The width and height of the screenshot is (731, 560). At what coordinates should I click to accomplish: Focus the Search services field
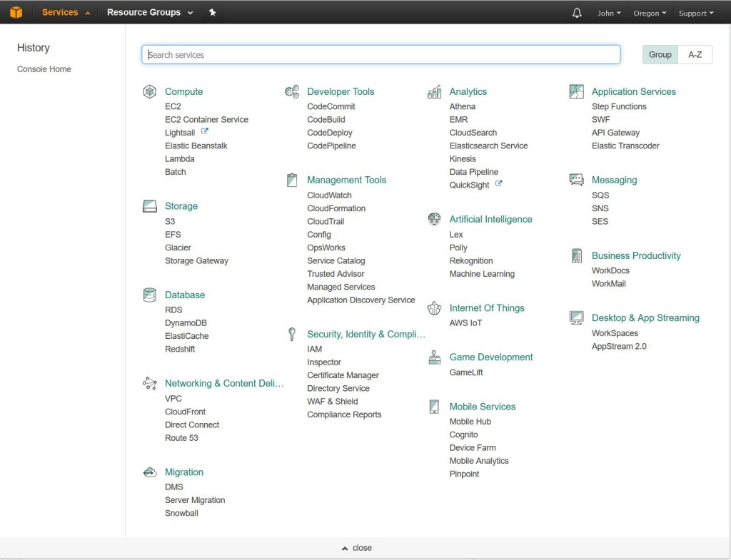click(381, 54)
